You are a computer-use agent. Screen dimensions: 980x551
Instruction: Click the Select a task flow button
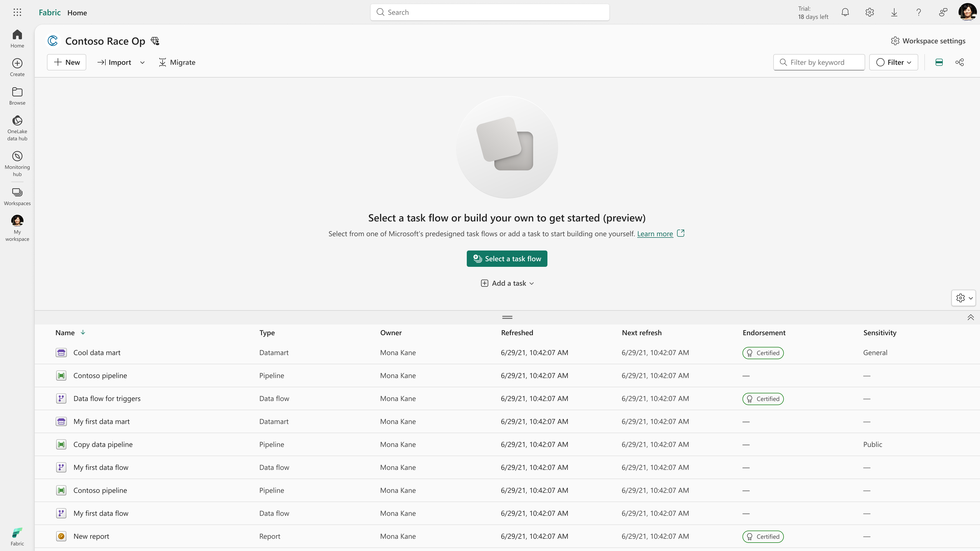(507, 259)
